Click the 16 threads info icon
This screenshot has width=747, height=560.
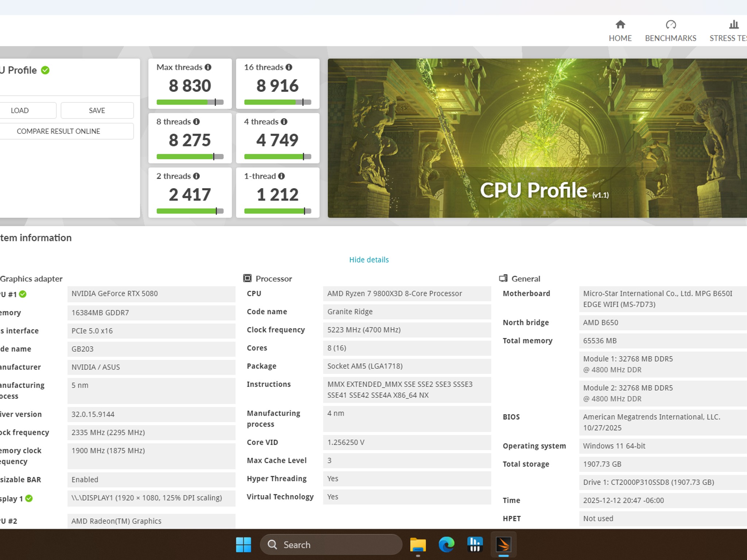coord(289,67)
